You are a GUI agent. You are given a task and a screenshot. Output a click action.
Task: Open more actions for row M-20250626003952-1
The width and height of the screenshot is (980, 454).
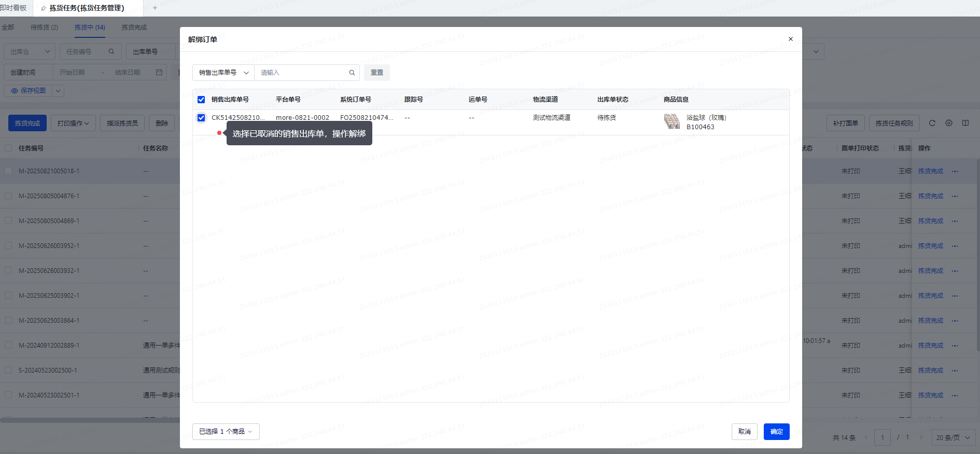pos(955,246)
